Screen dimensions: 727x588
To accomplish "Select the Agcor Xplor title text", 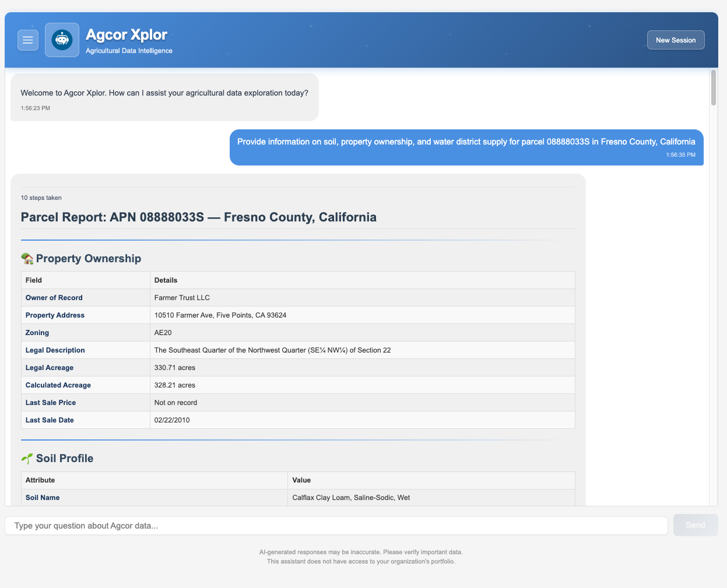I will coord(127,35).
